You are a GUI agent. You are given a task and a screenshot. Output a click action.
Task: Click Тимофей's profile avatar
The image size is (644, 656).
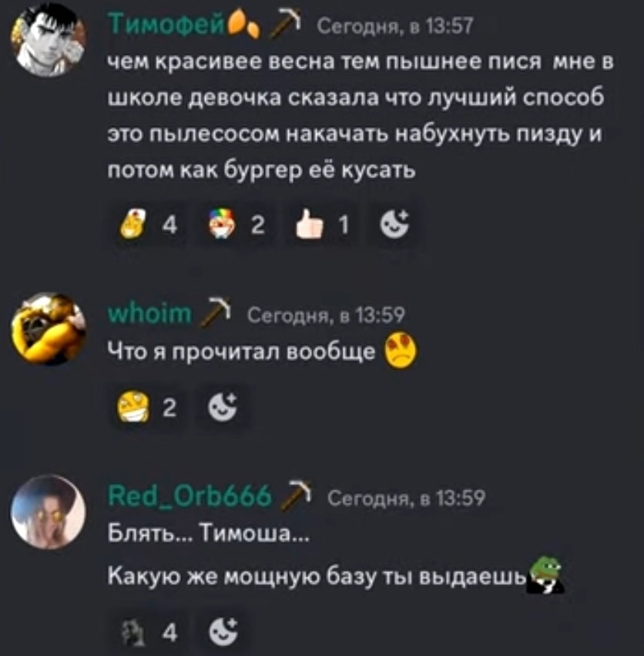pos(49,41)
